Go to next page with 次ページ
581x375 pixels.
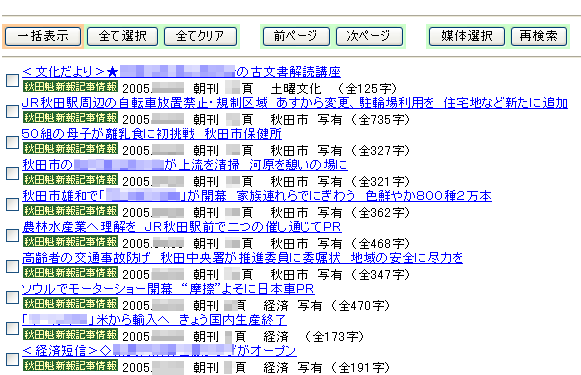pyautogui.click(x=369, y=36)
